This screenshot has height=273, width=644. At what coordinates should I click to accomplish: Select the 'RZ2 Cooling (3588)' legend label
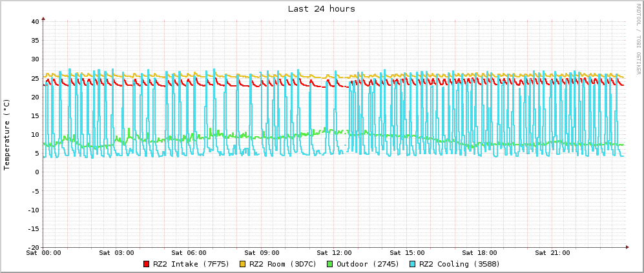tap(460, 264)
